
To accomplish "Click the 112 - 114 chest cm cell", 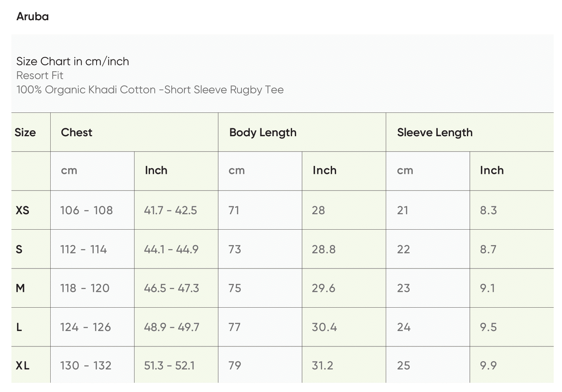I will click(x=83, y=249).
